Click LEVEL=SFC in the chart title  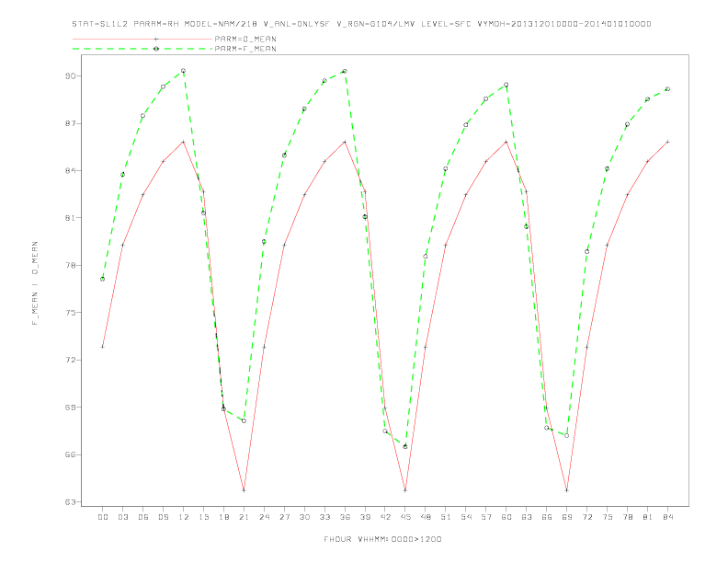446,24
